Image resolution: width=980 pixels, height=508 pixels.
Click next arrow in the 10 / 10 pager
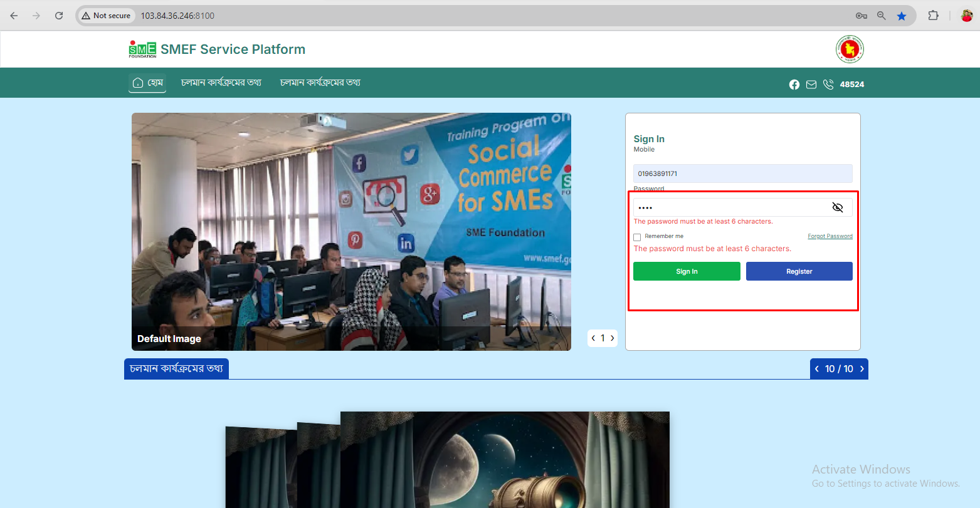862,369
